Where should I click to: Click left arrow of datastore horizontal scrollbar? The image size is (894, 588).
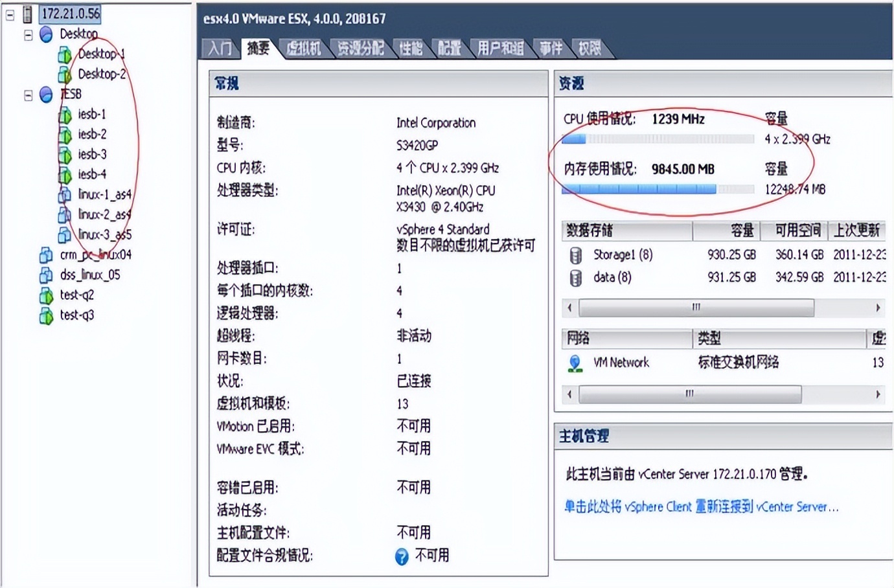(569, 308)
